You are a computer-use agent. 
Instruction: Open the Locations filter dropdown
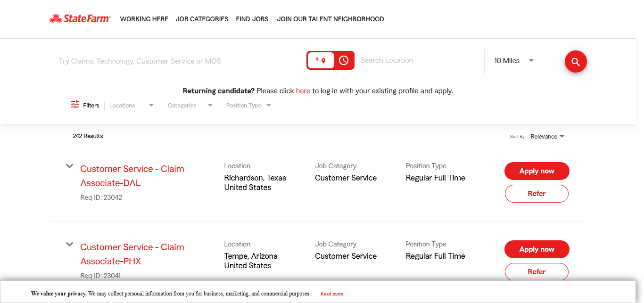131,106
